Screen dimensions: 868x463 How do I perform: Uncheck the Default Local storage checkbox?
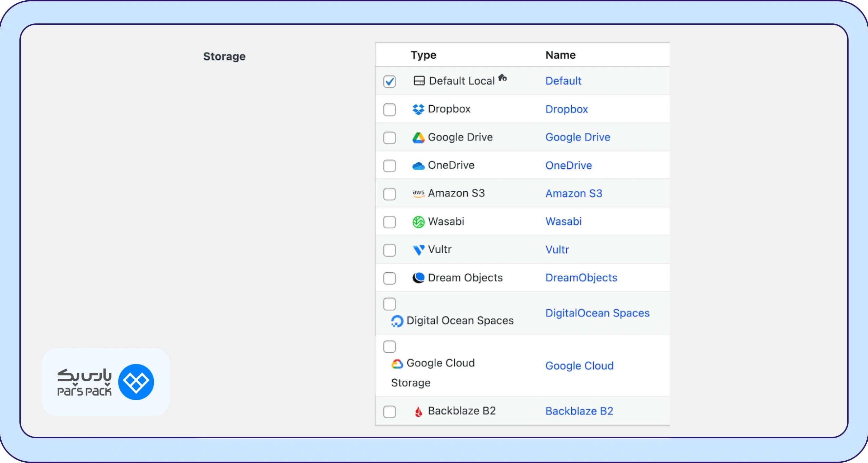click(390, 82)
